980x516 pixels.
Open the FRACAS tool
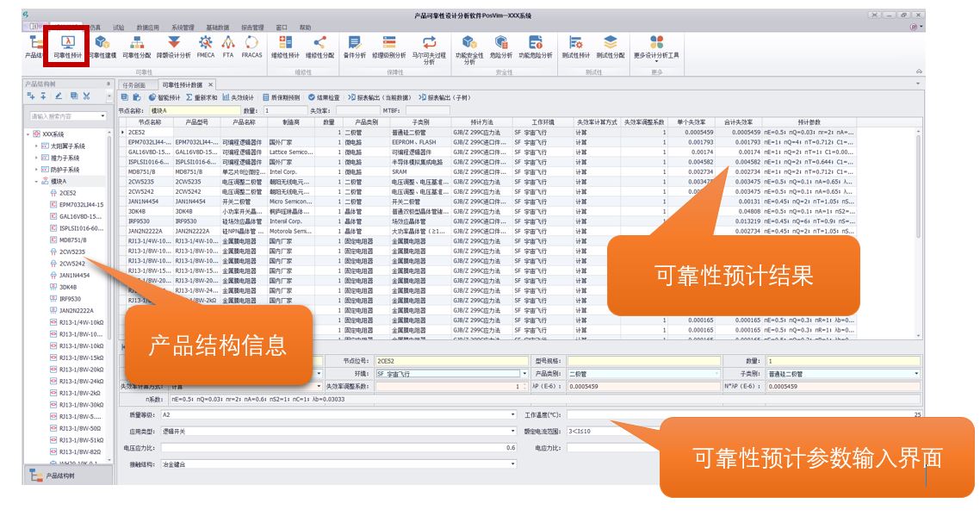click(x=251, y=46)
